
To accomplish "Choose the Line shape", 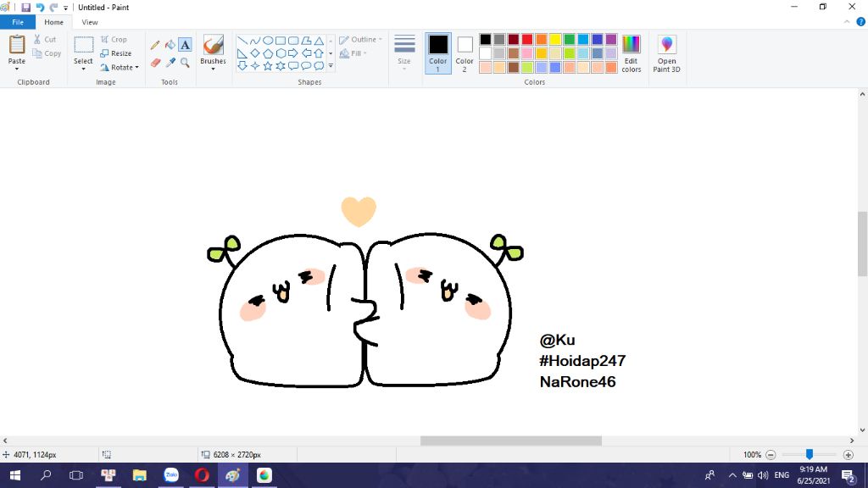I will pos(242,41).
